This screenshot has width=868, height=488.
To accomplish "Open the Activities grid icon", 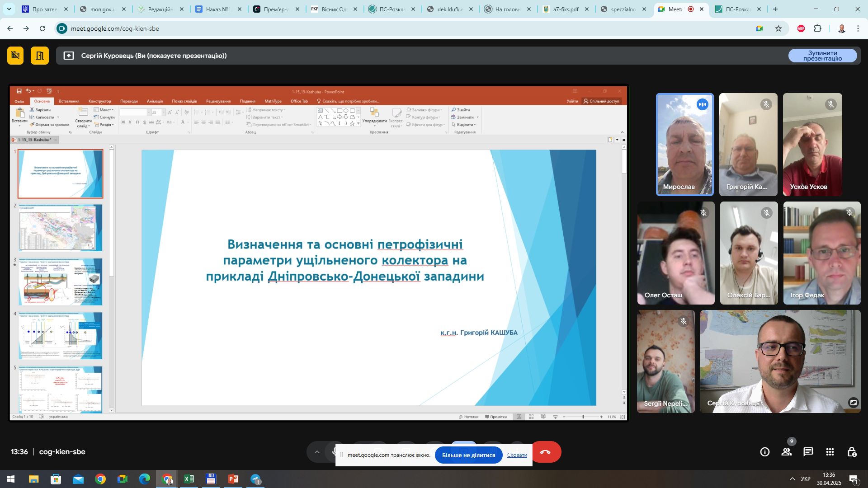I will tap(830, 452).
